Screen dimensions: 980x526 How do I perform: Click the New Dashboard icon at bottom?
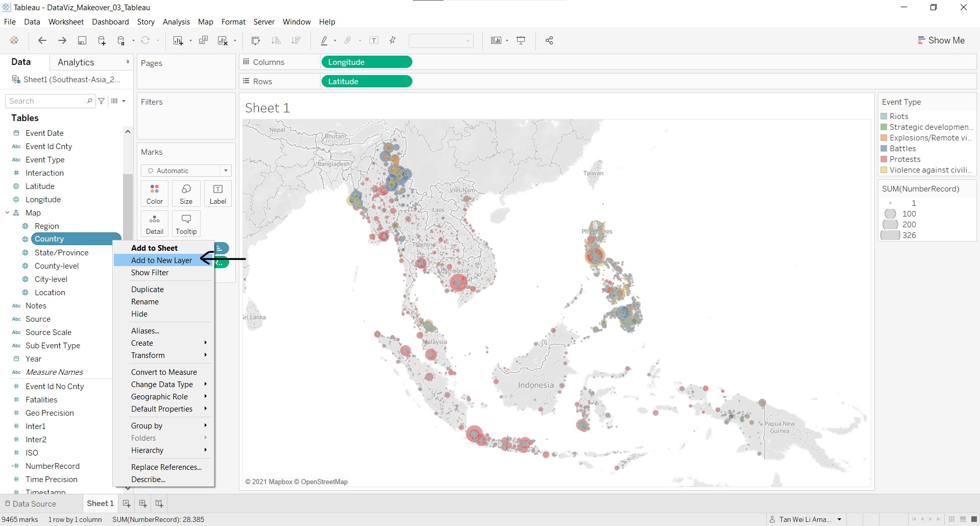point(143,504)
